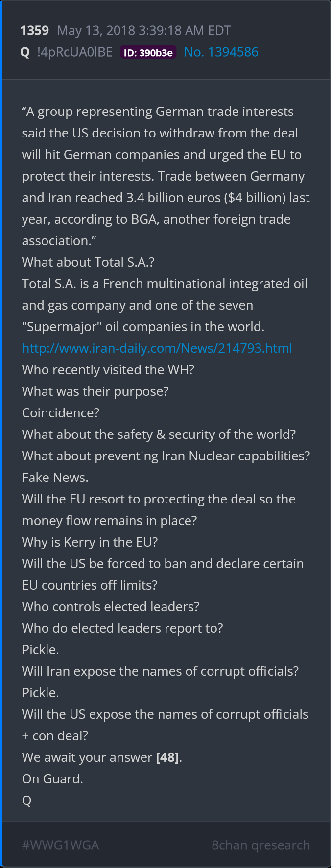The width and height of the screenshot is (331, 868).
Task: Click the "Why is Kerry in the EU?" line
Action: point(90,542)
